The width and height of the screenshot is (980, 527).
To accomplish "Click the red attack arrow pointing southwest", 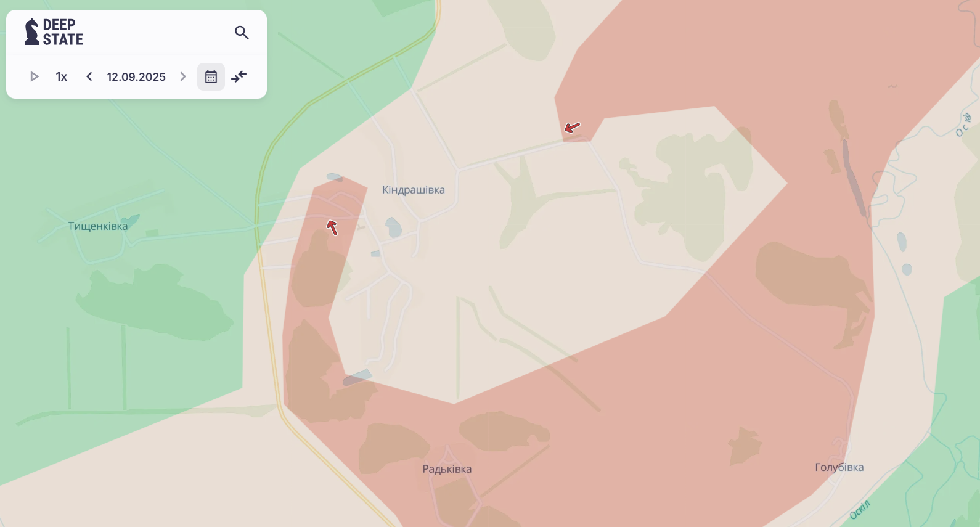I will coord(572,128).
